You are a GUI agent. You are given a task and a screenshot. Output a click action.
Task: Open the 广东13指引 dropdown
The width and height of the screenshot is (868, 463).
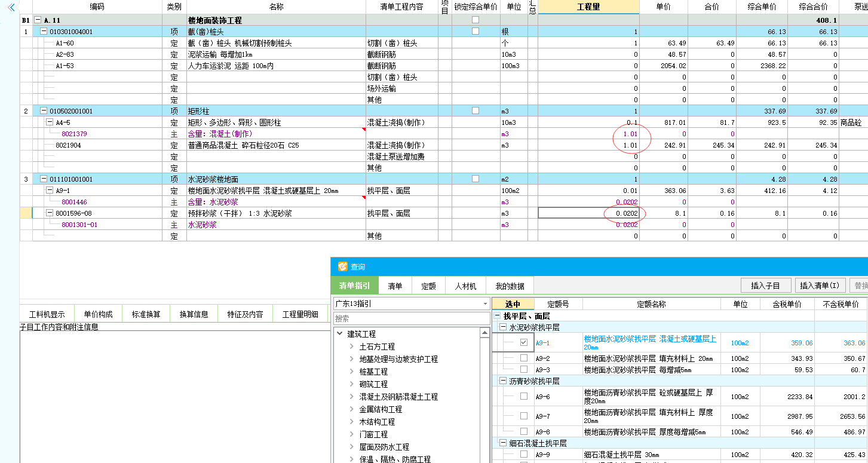(x=485, y=304)
